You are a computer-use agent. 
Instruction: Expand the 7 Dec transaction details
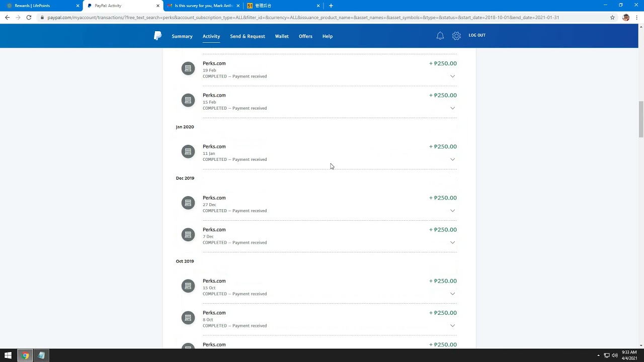pos(452,242)
